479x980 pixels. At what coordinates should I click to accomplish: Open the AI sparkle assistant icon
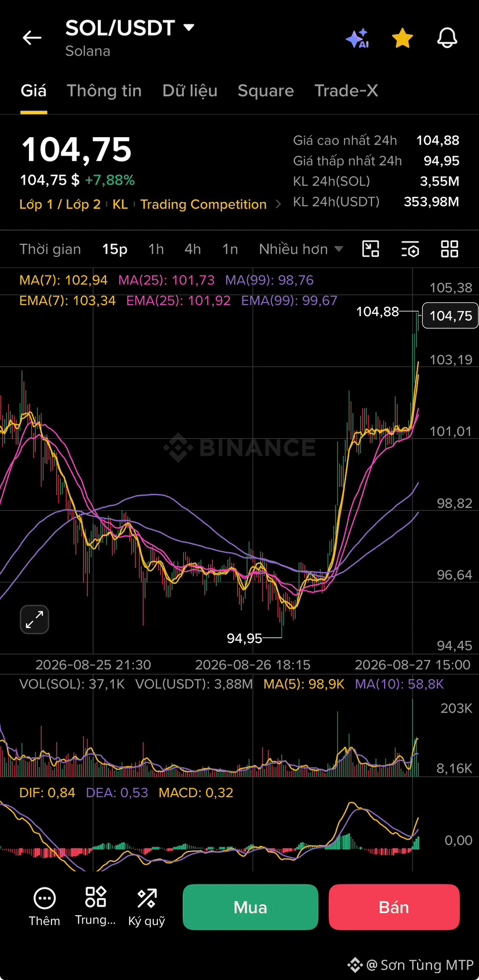(x=357, y=38)
